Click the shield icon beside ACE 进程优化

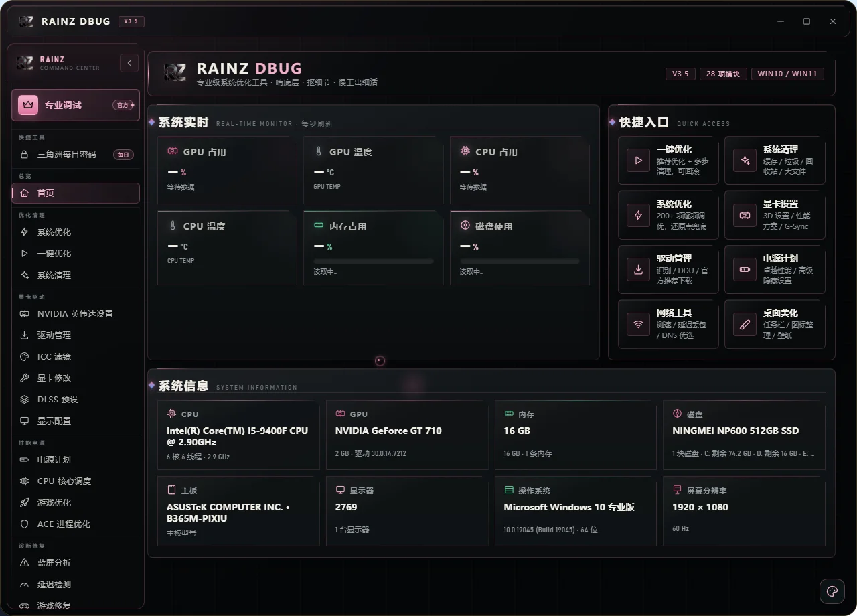[x=25, y=524]
